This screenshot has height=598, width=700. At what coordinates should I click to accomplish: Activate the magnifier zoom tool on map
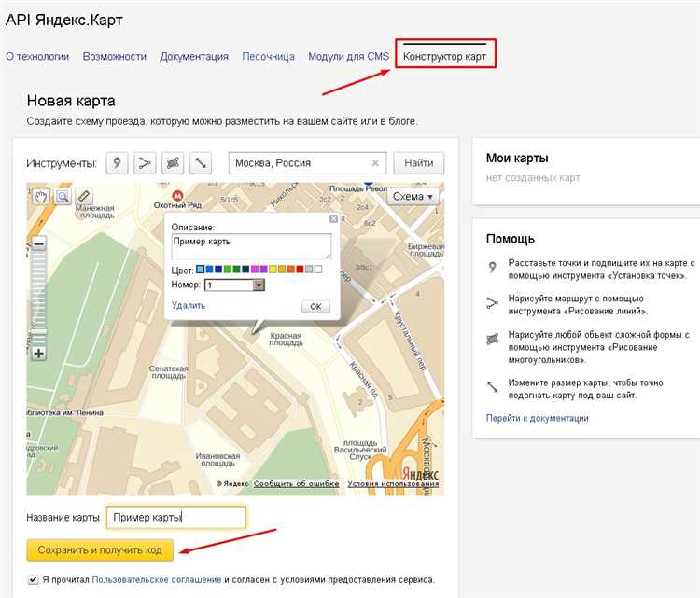pos(63,196)
